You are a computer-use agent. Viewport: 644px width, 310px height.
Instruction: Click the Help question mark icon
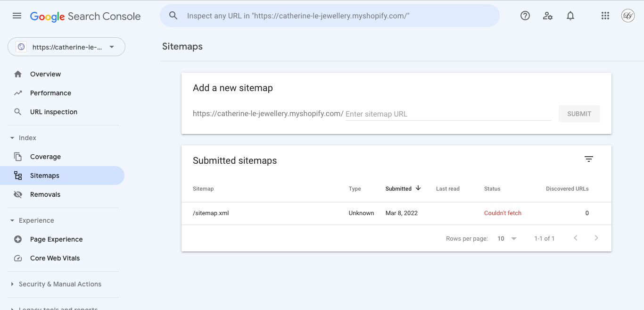(x=525, y=16)
